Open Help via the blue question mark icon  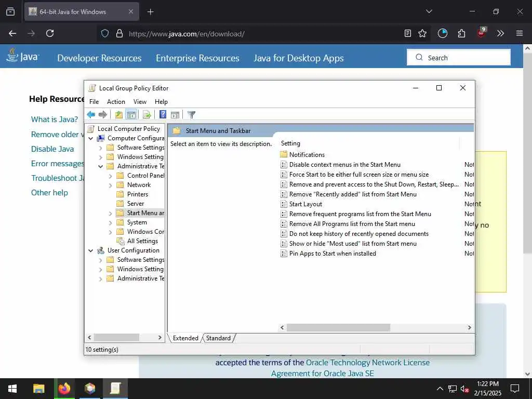(x=163, y=115)
